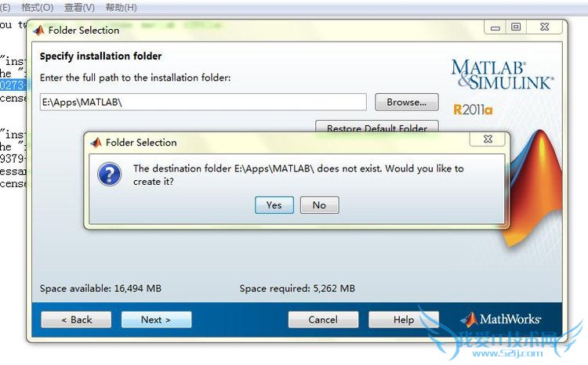Image resolution: width=588 pixels, height=365 pixels.
Task: Click the MATLAB & SIMULINK logo
Action: 503,74
